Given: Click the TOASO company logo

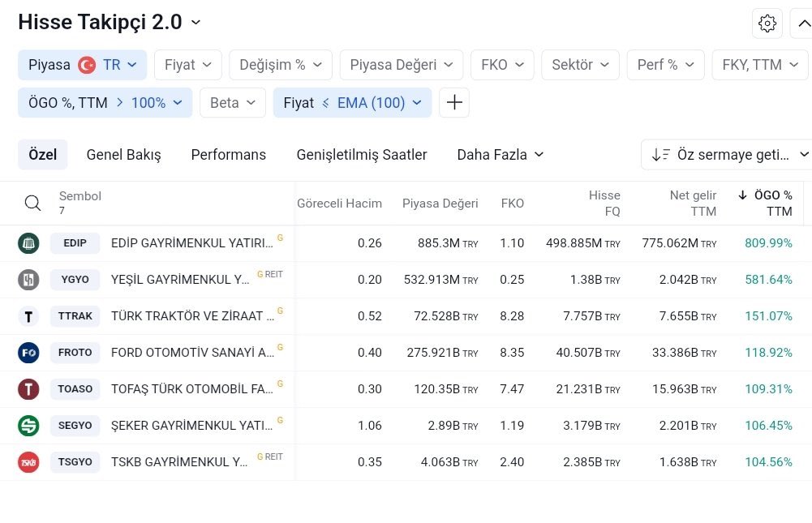Looking at the screenshot, I should pyautogui.click(x=28, y=389).
